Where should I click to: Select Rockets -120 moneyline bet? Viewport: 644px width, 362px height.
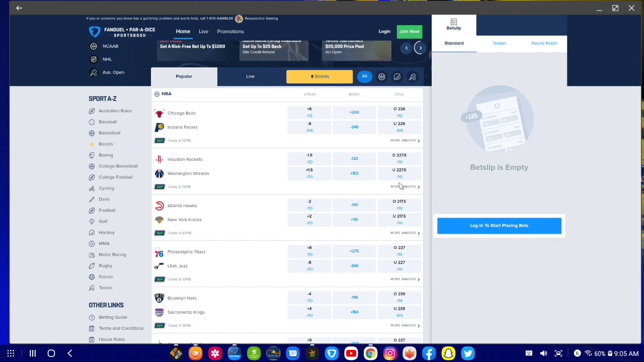[x=354, y=158]
